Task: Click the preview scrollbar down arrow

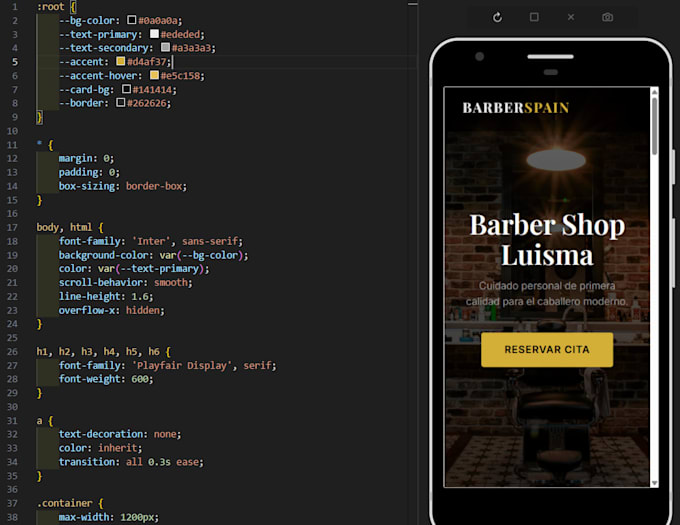Action: click(654, 483)
